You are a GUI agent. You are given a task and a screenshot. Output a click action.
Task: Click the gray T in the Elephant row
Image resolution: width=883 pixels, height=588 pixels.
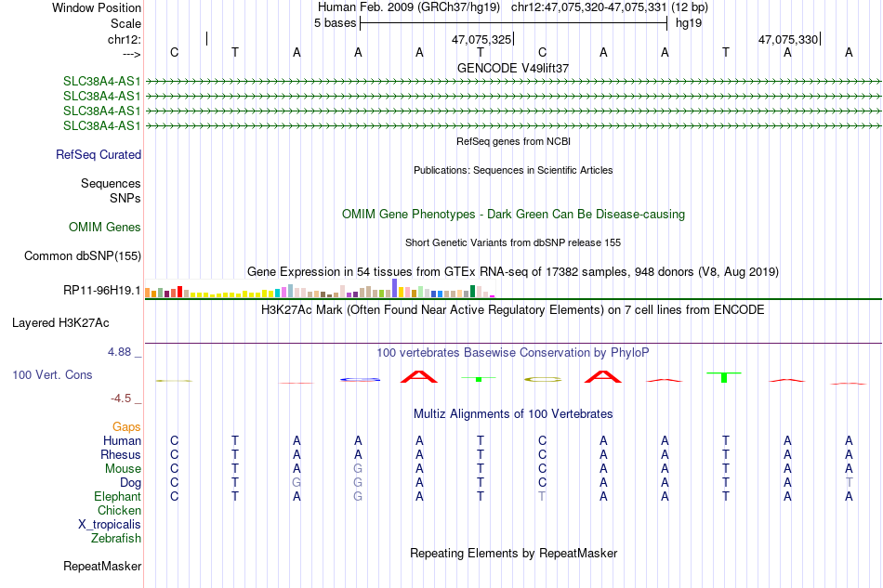(542, 496)
